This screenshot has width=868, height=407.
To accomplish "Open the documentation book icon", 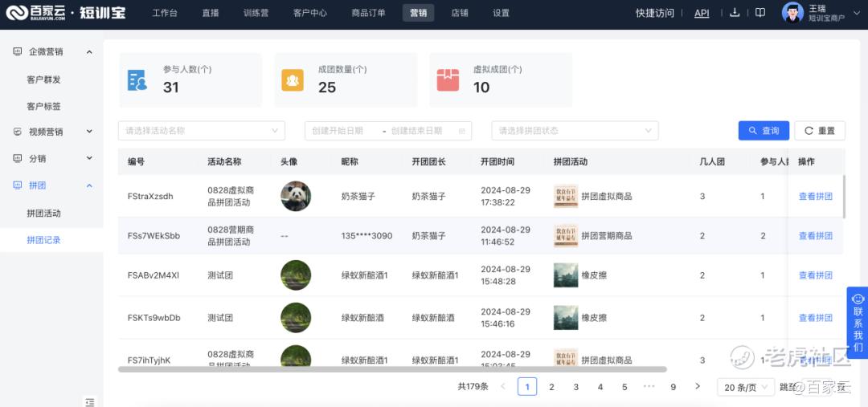I will coord(759,13).
